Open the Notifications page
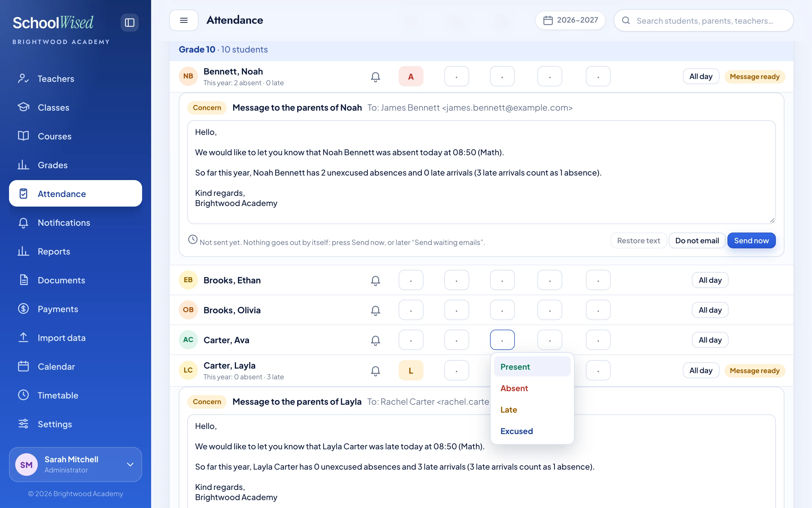Screen dimensions: 812x508 [76, 222]
